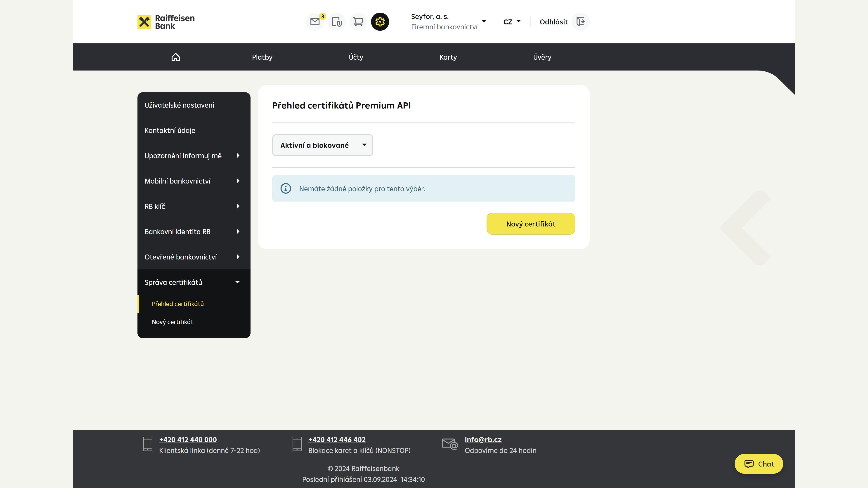
Task: Open the messages envelope icon
Action: (x=315, y=22)
